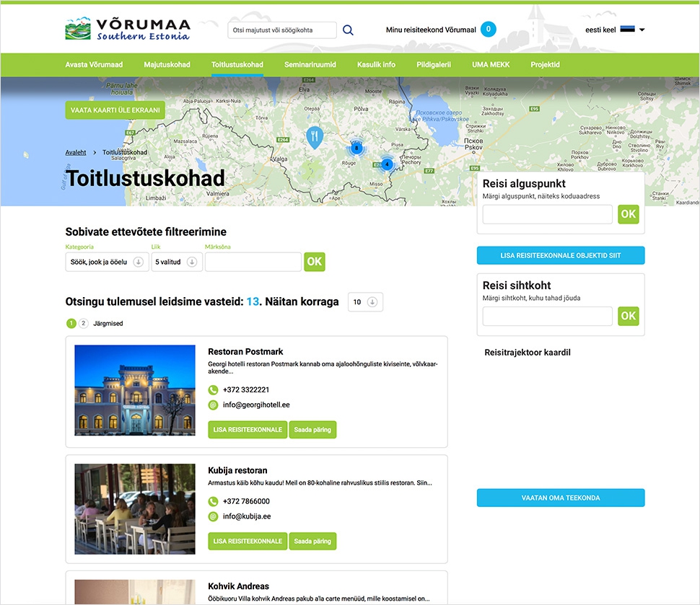Click OK for Reisi alguspunkt

pyautogui.click(x=628, y=214)
